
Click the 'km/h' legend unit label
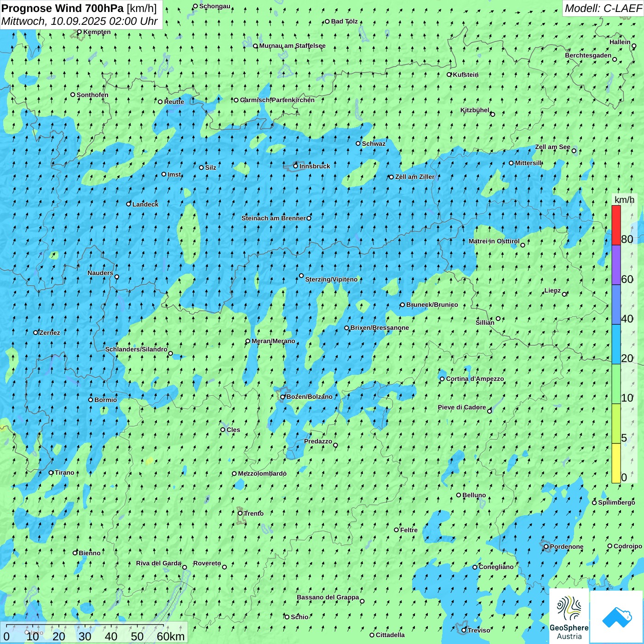[624, 200]
